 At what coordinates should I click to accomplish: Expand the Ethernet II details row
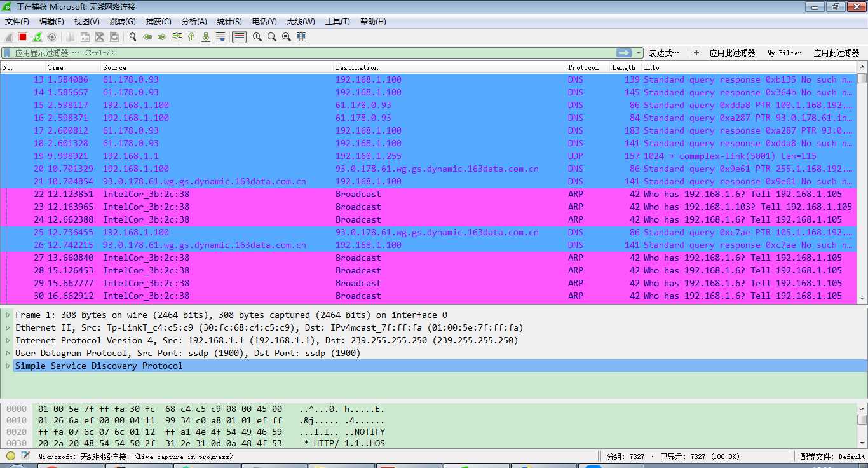(8, 327)
